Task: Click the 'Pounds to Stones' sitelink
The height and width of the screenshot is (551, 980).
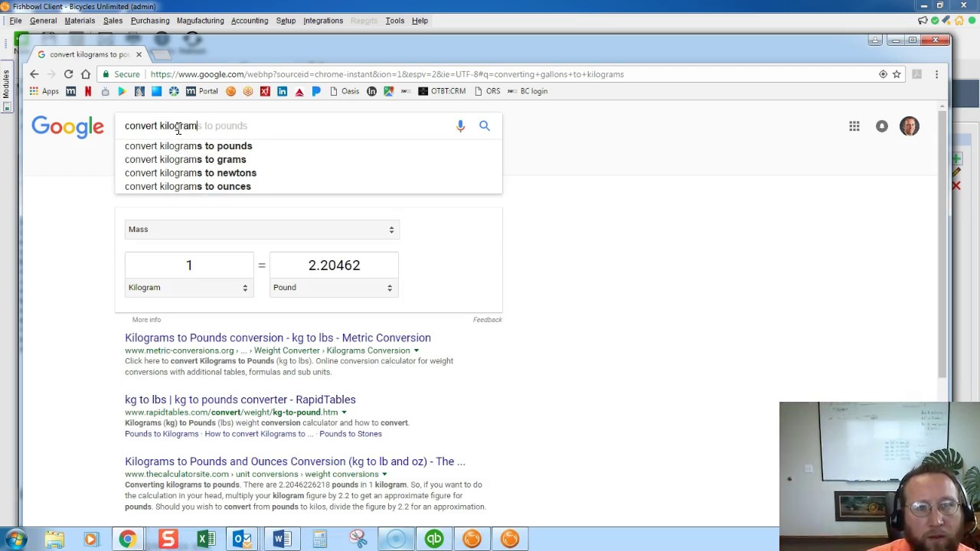Action: coord(351,434)
